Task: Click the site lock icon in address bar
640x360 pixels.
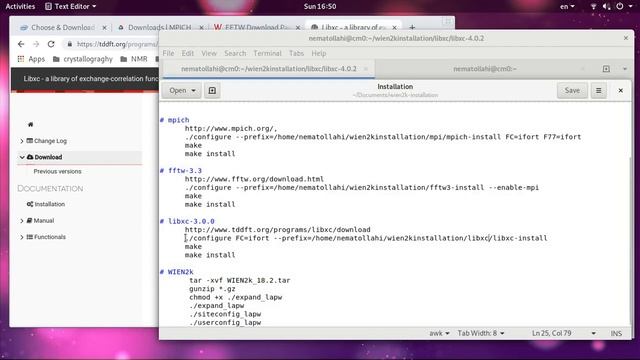Action: (x=70, y=44)
